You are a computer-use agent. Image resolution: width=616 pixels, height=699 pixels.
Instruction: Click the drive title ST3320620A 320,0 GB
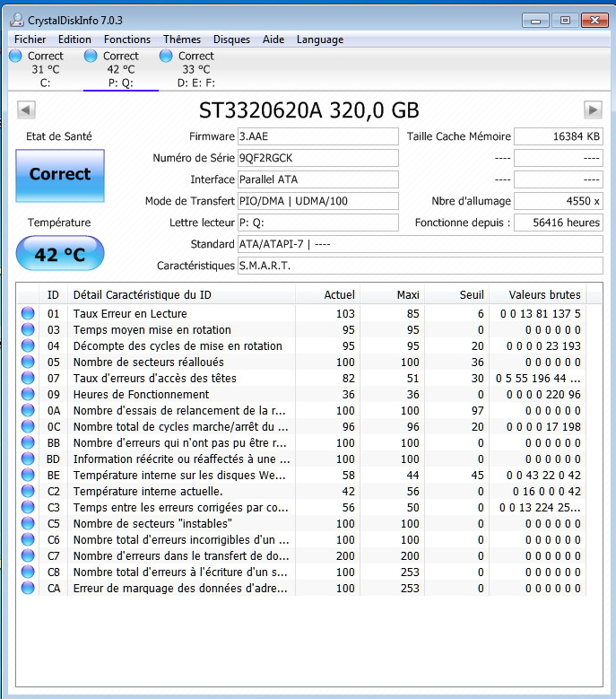pos(308,110)
